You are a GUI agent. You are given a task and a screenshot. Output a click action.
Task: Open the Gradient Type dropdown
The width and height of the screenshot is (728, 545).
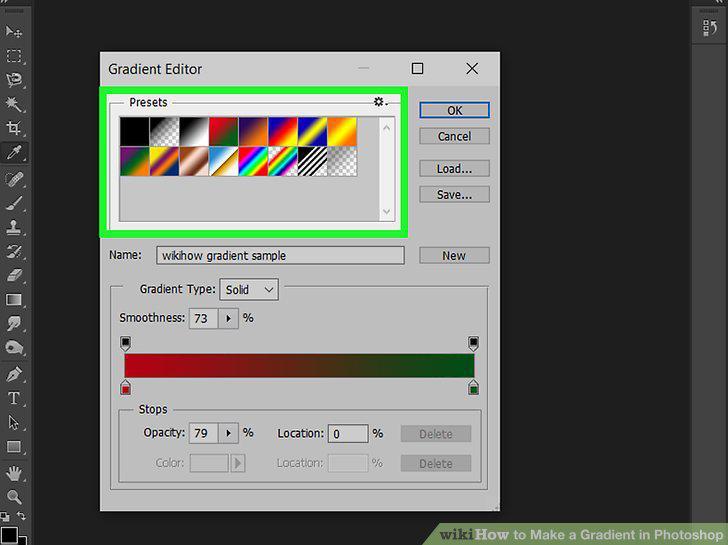(249, 290)
